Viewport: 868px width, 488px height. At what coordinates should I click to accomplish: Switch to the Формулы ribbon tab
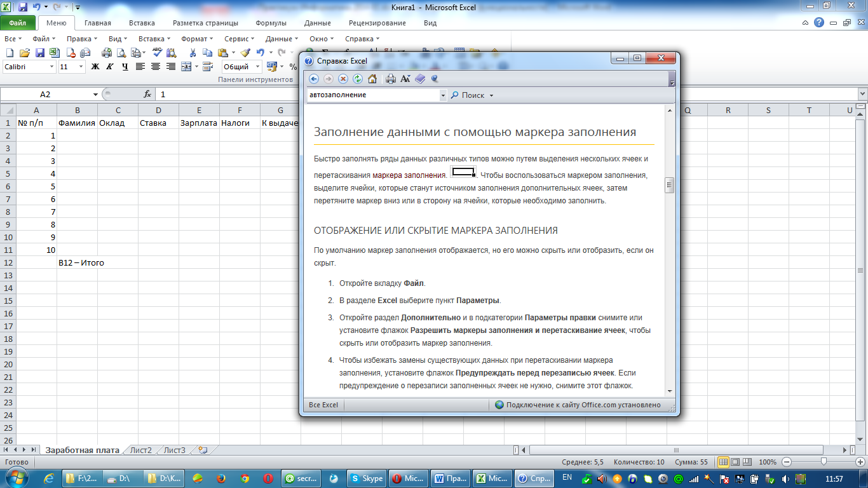pyautogui.click(x=271, y=23)
